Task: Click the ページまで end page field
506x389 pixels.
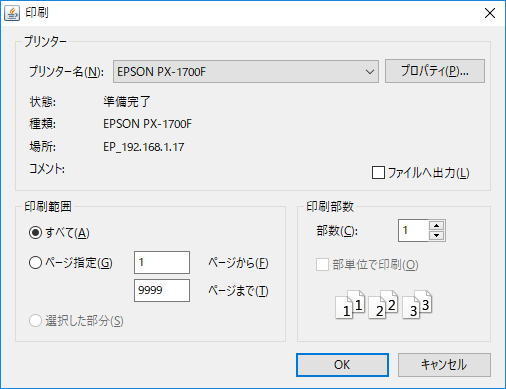Action: (x=162, y=290)
